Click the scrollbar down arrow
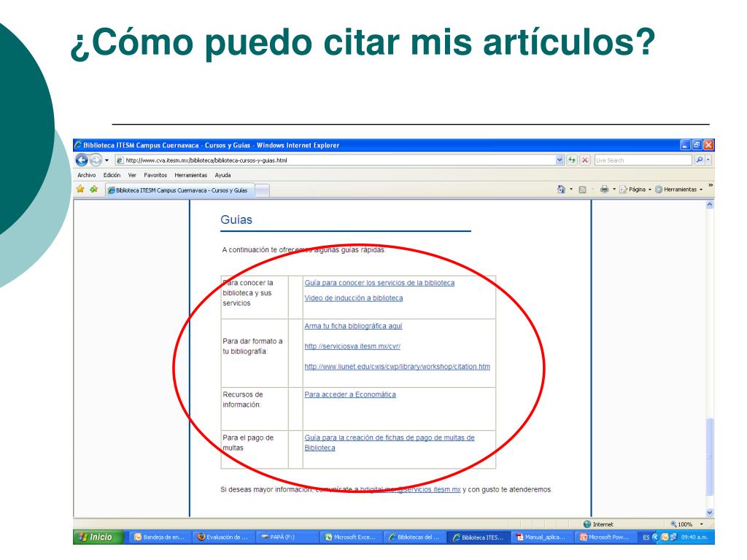 710,513
